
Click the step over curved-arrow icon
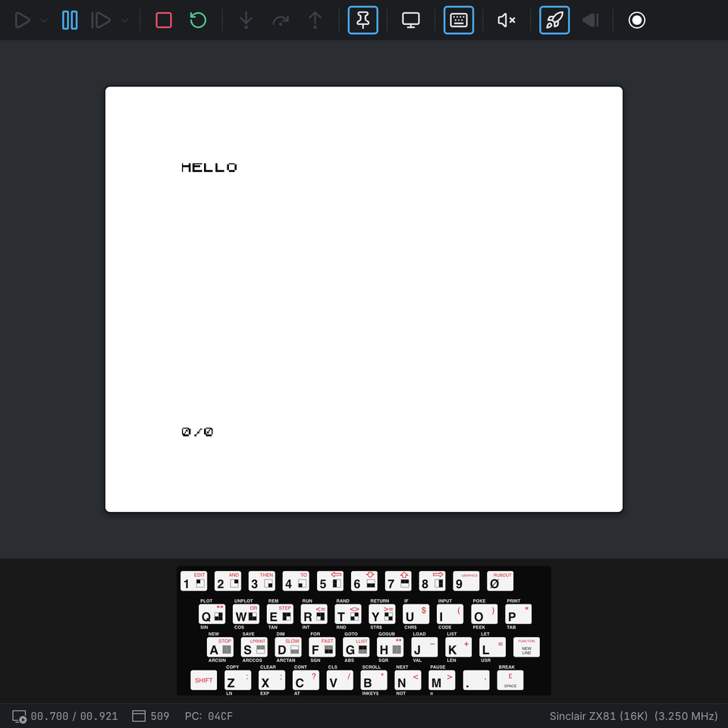pos(281,20)
